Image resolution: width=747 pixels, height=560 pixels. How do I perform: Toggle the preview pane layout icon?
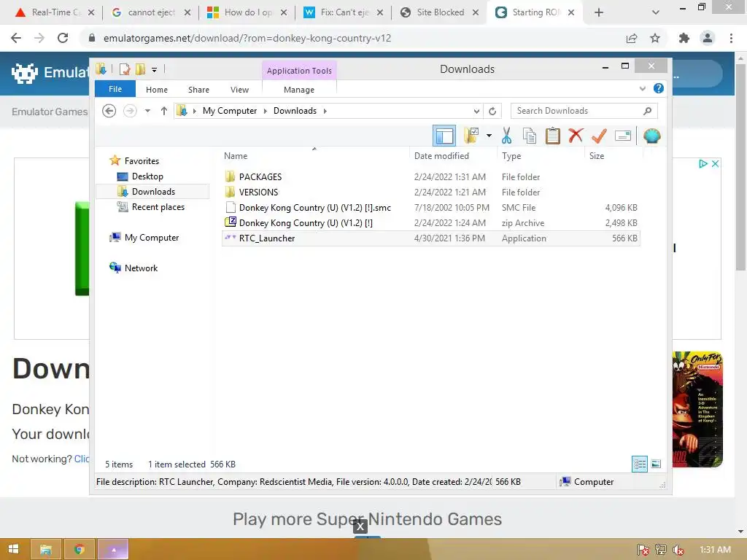coord(444,136)
